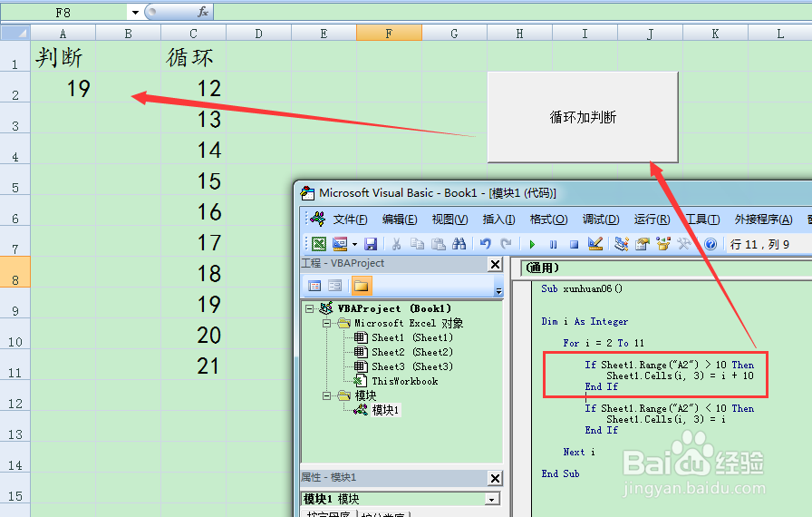Pause execution with the Break icon
Viewport: 812px width, 517px height.
point(553,244)
